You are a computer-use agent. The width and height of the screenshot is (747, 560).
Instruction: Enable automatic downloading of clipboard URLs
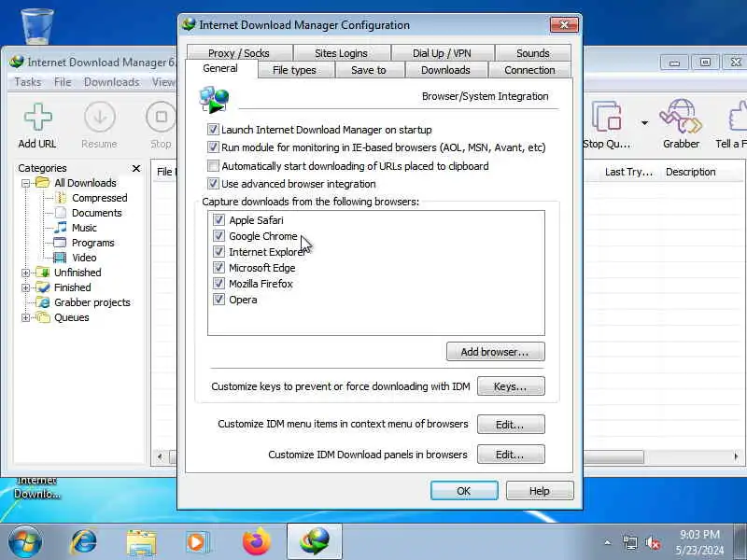[x=213, y=166]
